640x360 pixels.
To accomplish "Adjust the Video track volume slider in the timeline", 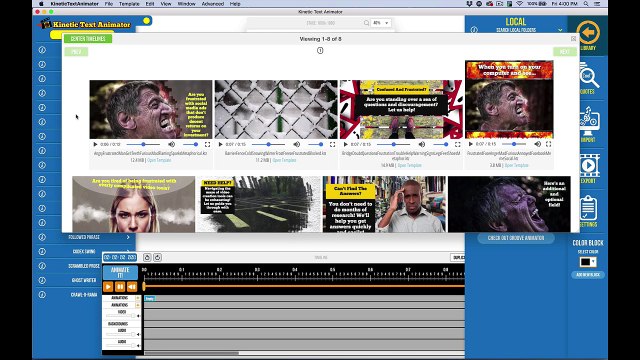I will click(x=120, y=316).
